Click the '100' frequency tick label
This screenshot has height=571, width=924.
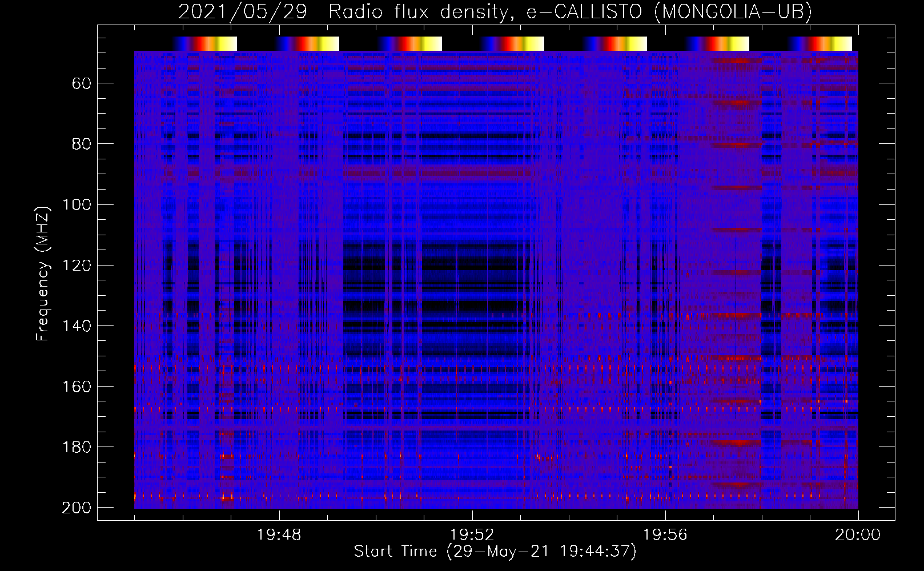[x=77, y=204]
